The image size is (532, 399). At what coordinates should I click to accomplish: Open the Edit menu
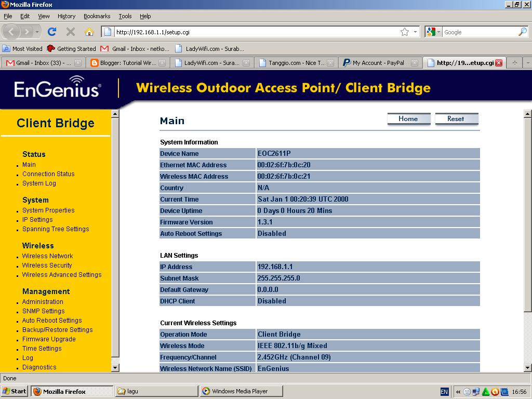pos(25,16)
